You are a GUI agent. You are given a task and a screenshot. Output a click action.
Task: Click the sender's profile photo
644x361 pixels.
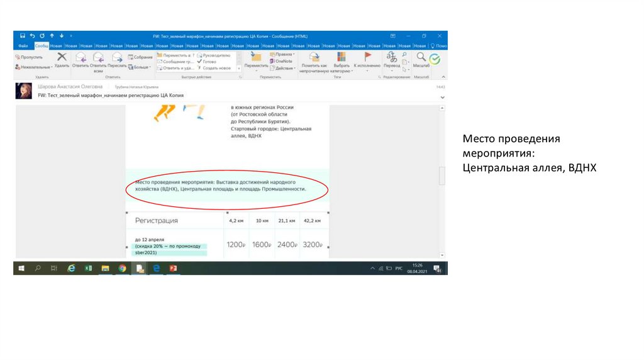23,91
